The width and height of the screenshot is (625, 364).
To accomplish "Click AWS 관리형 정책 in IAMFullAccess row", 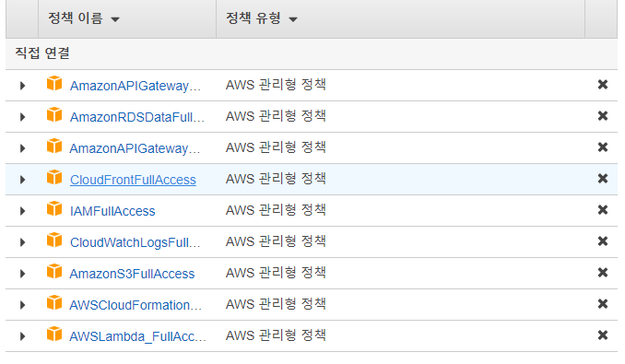I will coord(276,210).
